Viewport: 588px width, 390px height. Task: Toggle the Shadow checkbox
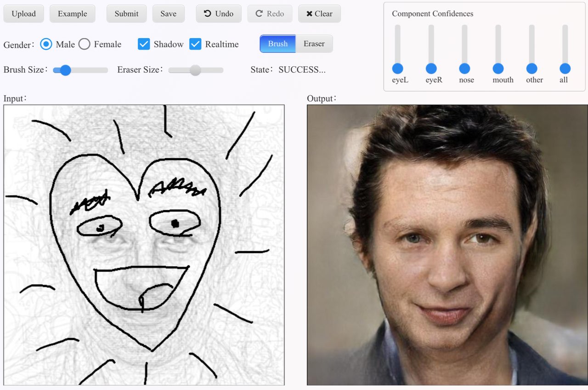[x=144, y=44]
